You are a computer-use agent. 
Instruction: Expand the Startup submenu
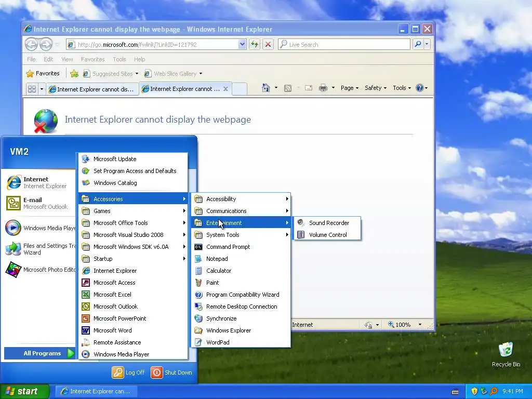pyautogui.click(x=133, y=259)
